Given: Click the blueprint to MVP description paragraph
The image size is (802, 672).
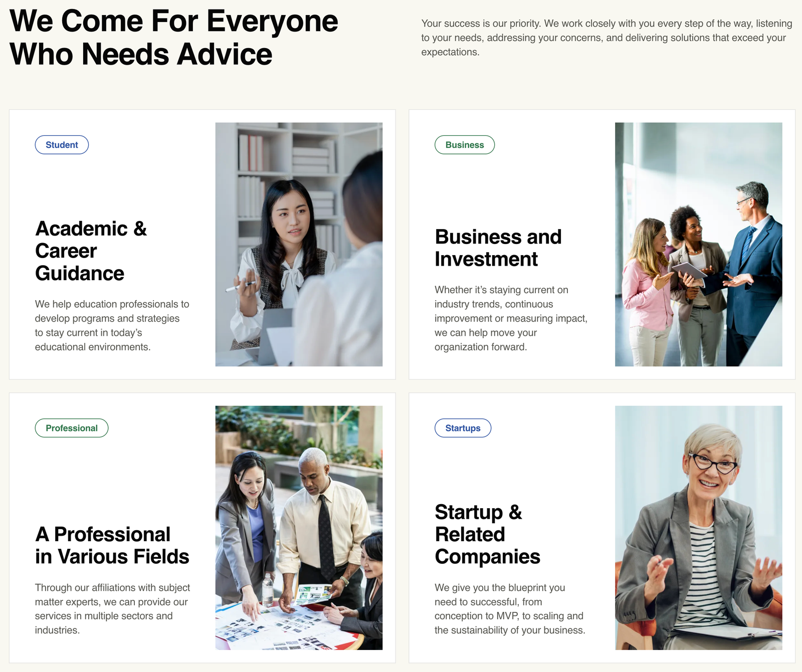Looking at the screenshot, I should [510, 608].
